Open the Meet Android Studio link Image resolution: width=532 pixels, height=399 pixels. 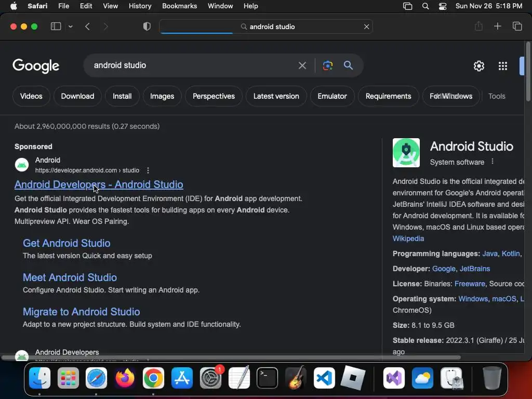click(x=70, y=277)
